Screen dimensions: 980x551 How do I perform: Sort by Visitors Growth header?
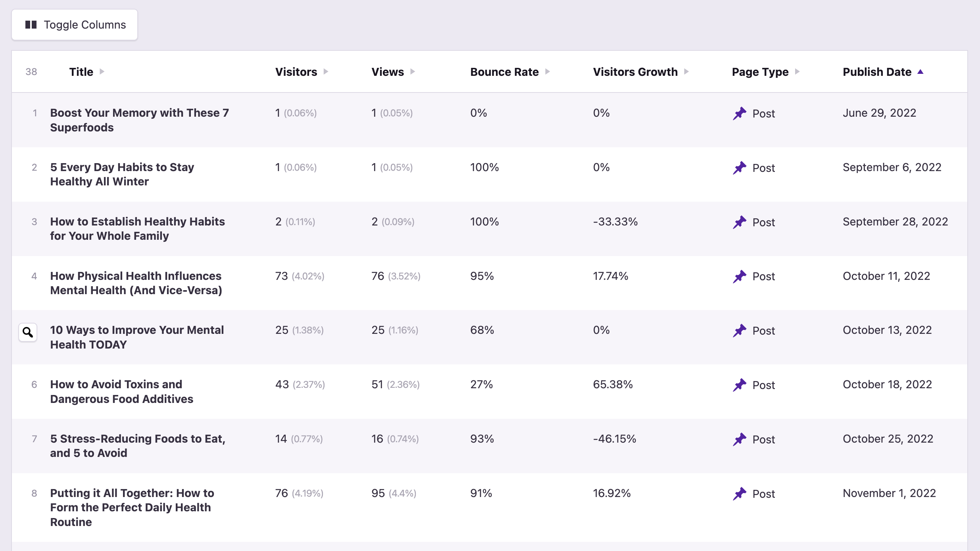(635, 72)
